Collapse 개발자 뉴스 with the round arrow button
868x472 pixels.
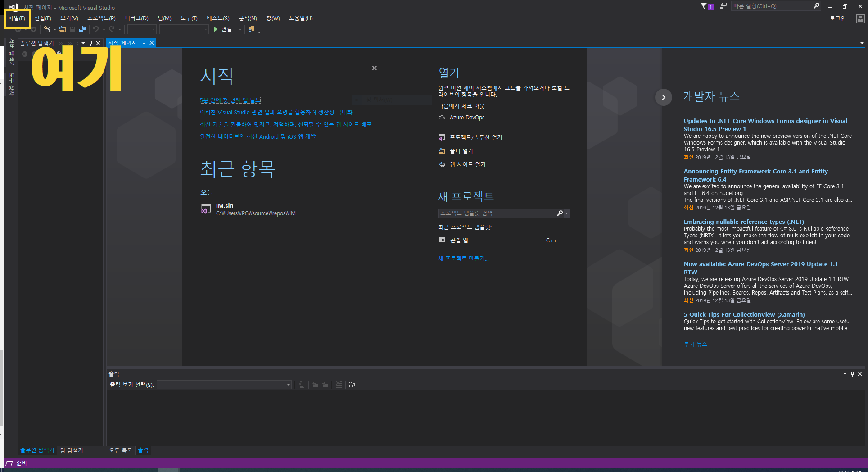pyautogui.click(x=664, y=97)
